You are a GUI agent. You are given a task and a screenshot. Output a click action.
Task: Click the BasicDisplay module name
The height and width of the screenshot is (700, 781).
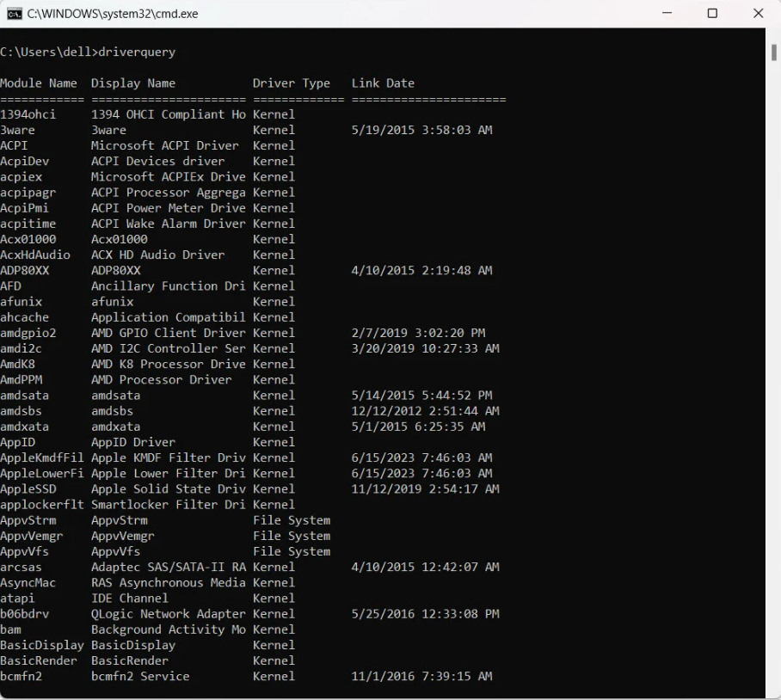[x=42, y=646]
